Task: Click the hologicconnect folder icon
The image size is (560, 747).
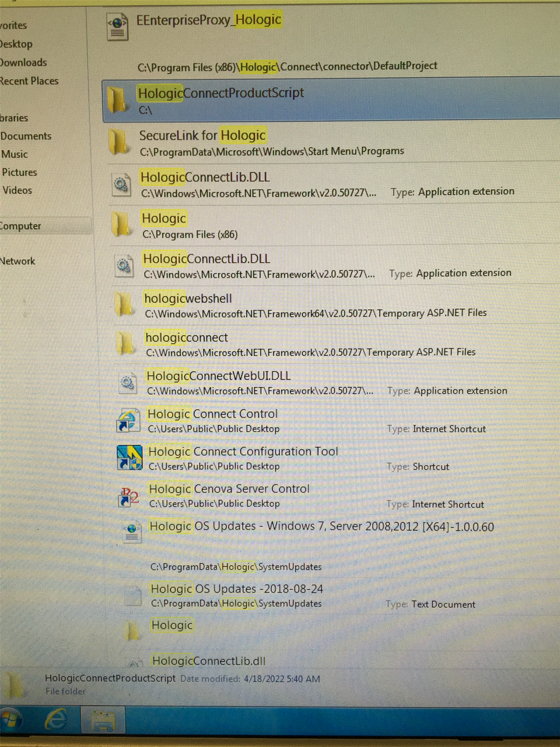Action: tap(125, 343)
